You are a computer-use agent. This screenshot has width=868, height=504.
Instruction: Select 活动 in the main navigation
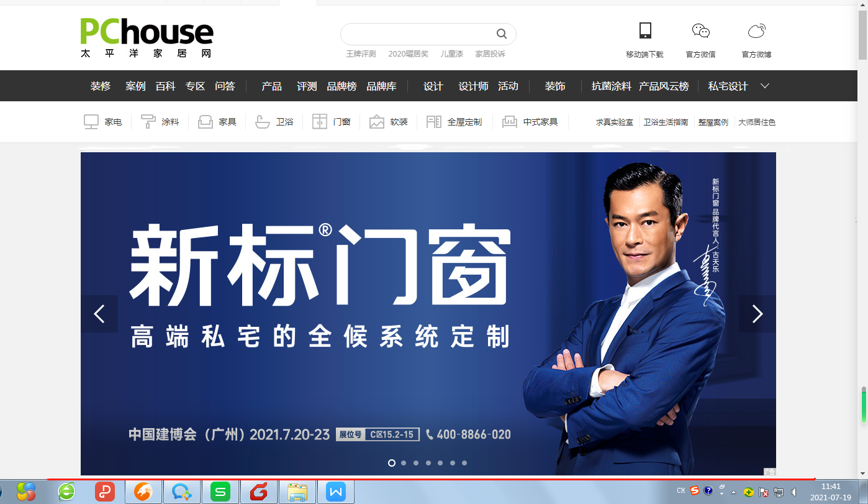point(508,86)
